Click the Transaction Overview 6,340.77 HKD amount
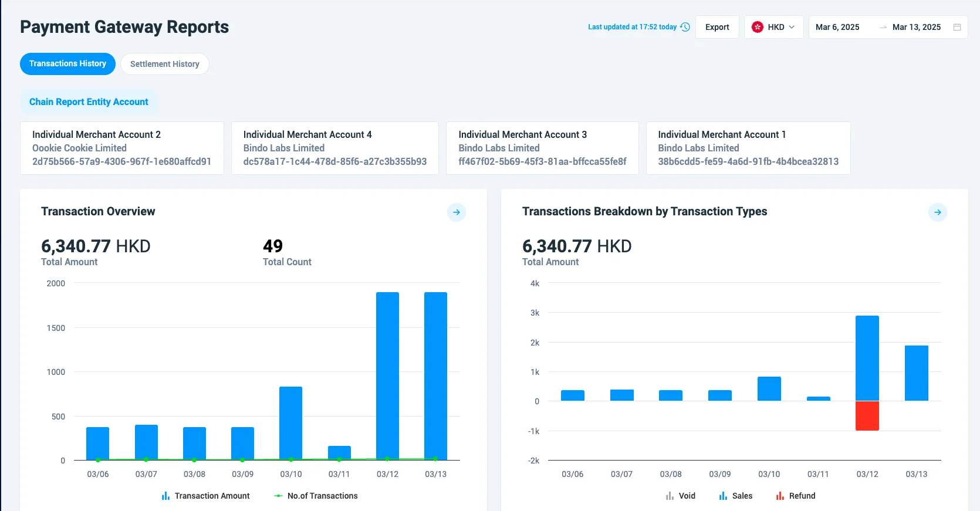 (96, 246)
